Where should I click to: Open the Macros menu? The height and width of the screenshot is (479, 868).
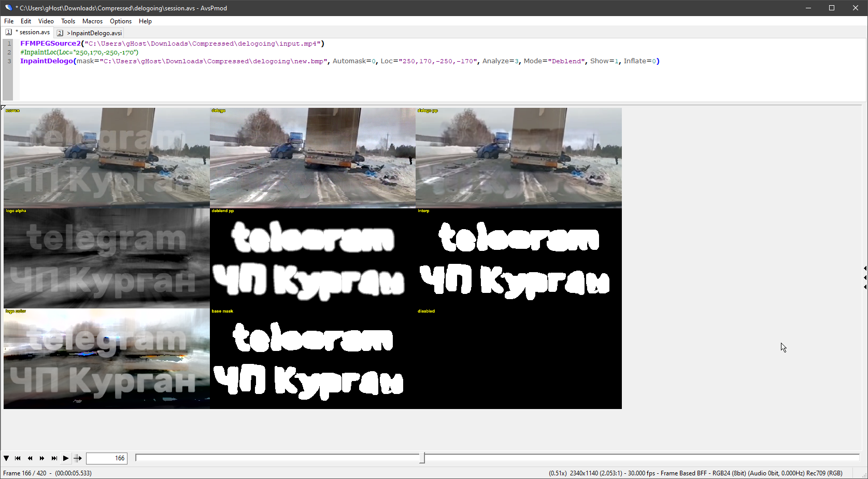click(x=92, y=21)
